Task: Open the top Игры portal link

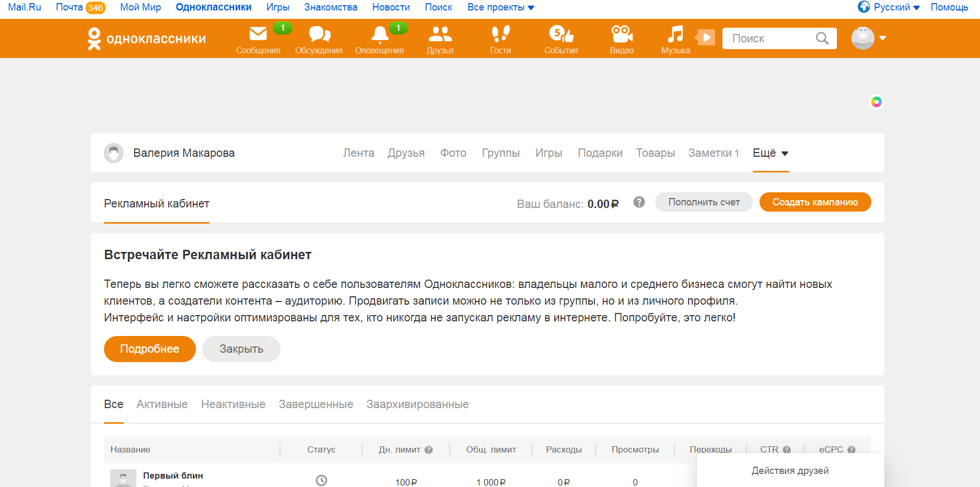Action: pos(278,7)
